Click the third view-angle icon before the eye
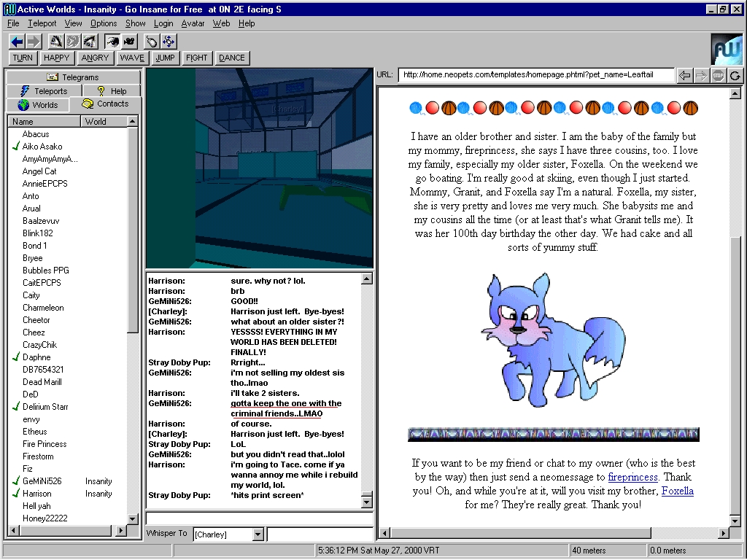747x560 pixels. click(x=90, y=42)
